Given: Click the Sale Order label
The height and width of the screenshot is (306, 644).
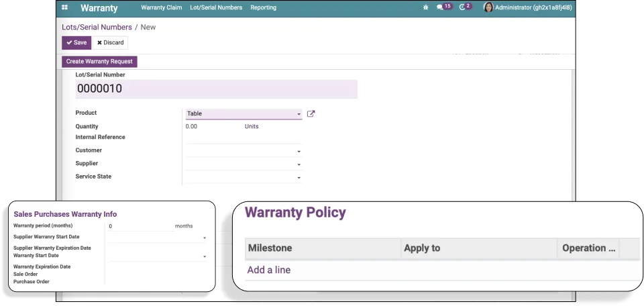Looking at the screenshot, I should coord(25,274).
